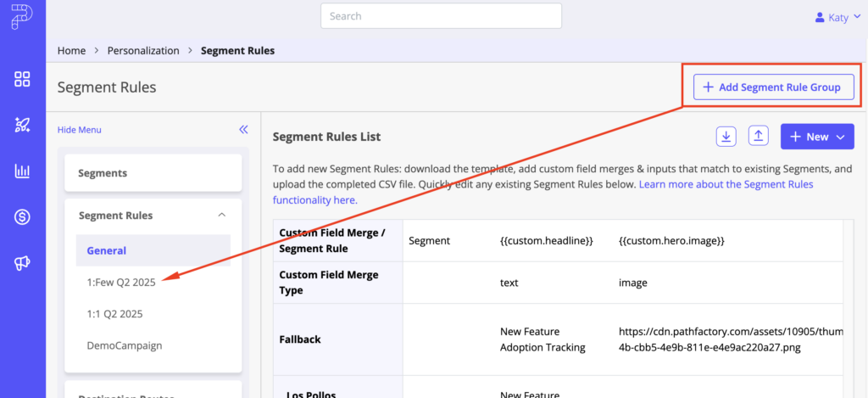The height and width of the screenshot is (398, 868).
Task: Click the download template icon button
Action: pos(726,137)
